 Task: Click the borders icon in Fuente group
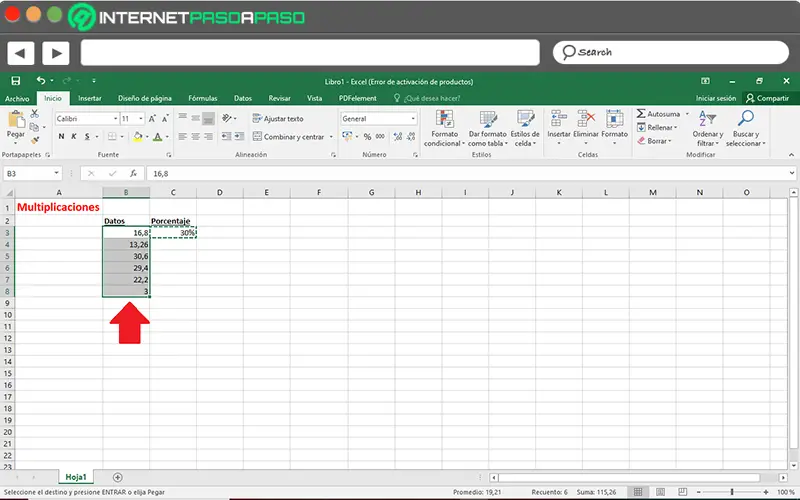coord(112,136)
